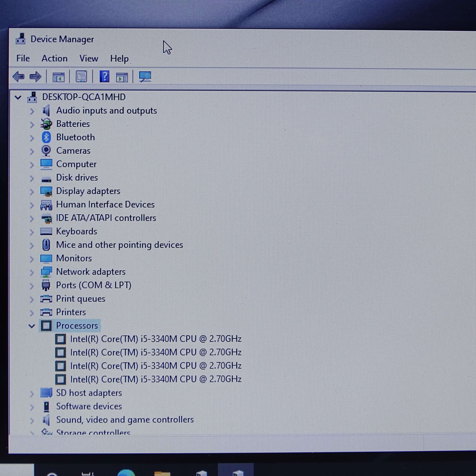The image size is (476, 476).
Task: Click the Show/Hide console tree toolbar icon
Action: 59,77
